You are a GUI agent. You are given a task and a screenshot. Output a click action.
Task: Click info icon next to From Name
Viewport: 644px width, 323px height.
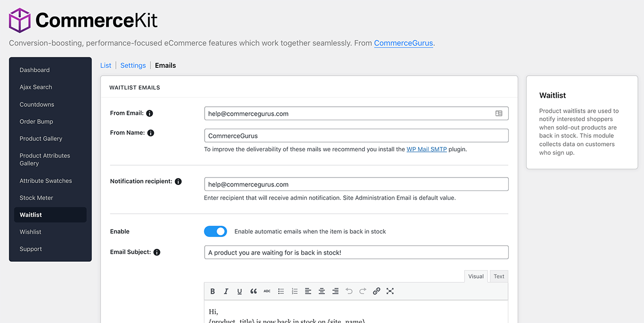[151, 133]
